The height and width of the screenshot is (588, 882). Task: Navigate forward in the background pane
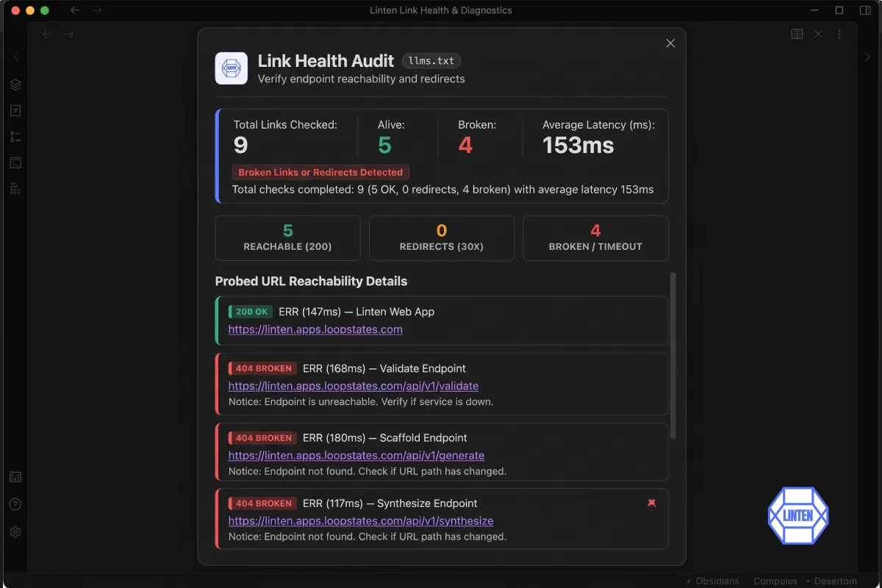pos(69,34)
